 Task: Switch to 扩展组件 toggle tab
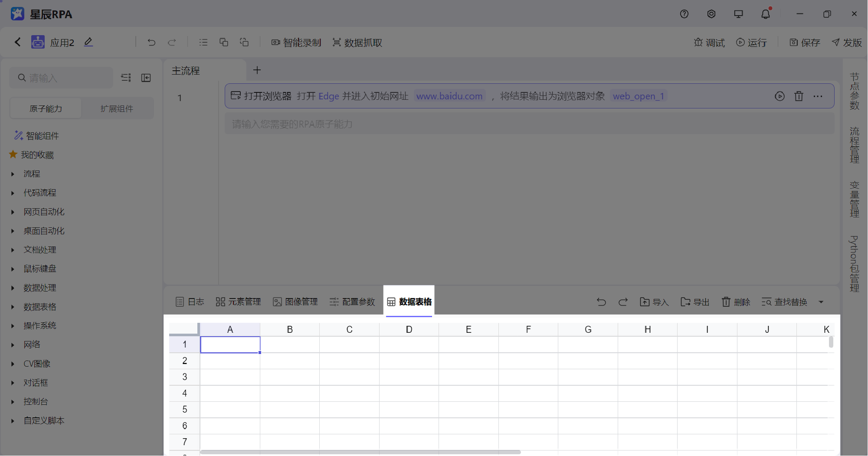pos(117,108)
